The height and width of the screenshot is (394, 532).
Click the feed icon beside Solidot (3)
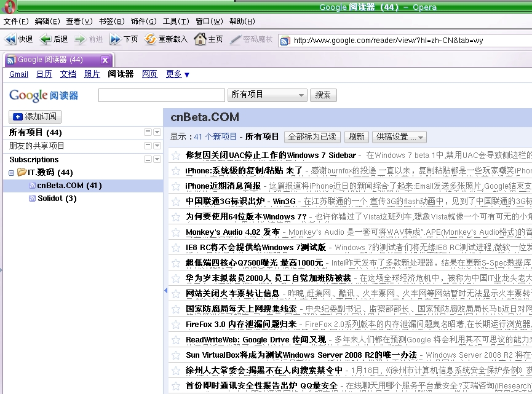(32, 199)
